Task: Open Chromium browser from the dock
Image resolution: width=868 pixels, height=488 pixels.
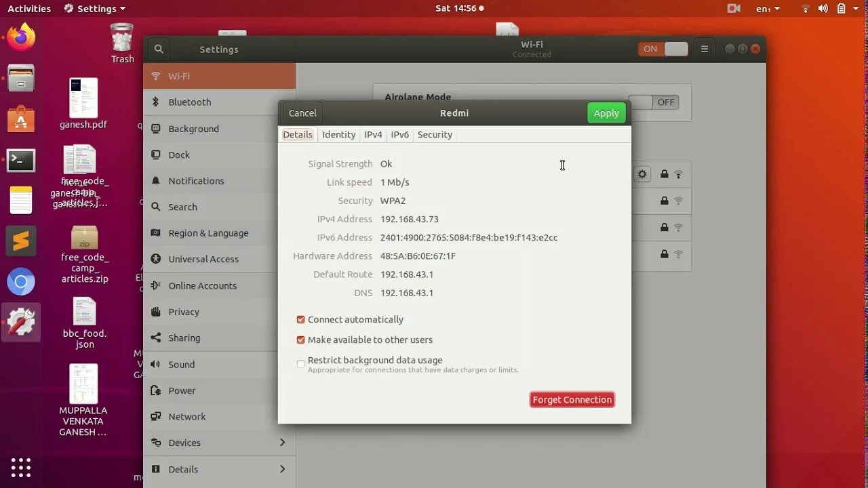Action: [21, 282]
